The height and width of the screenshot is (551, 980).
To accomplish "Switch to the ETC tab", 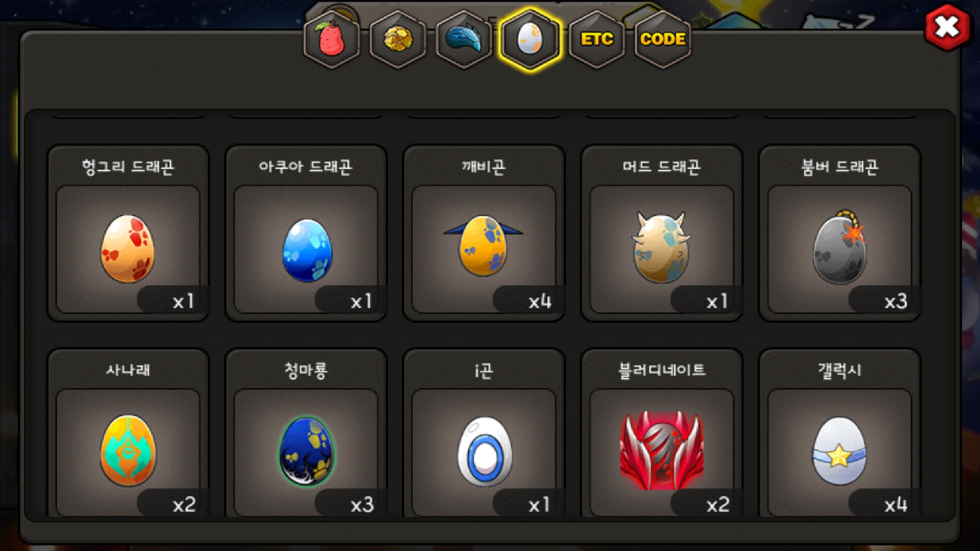I will point(597,39).
